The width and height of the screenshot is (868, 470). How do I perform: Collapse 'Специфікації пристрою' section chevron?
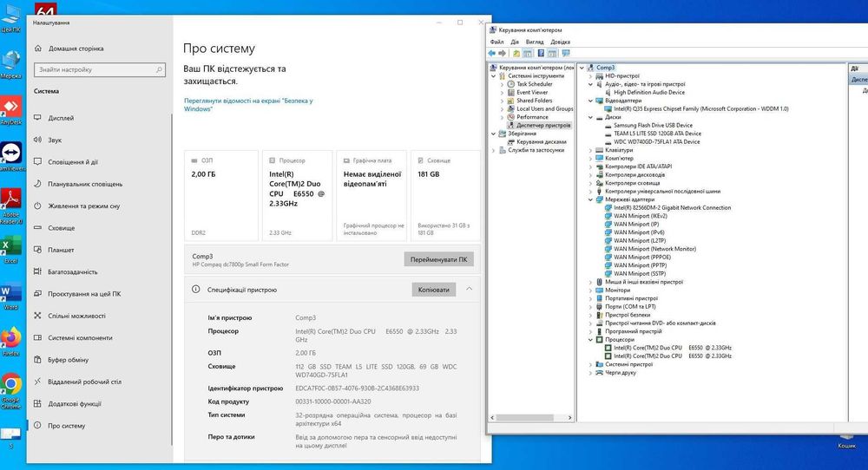tap(469, 289)
